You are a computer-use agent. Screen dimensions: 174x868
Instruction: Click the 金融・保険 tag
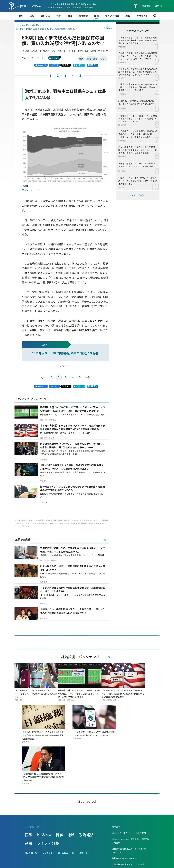click(x=91, y=59)
